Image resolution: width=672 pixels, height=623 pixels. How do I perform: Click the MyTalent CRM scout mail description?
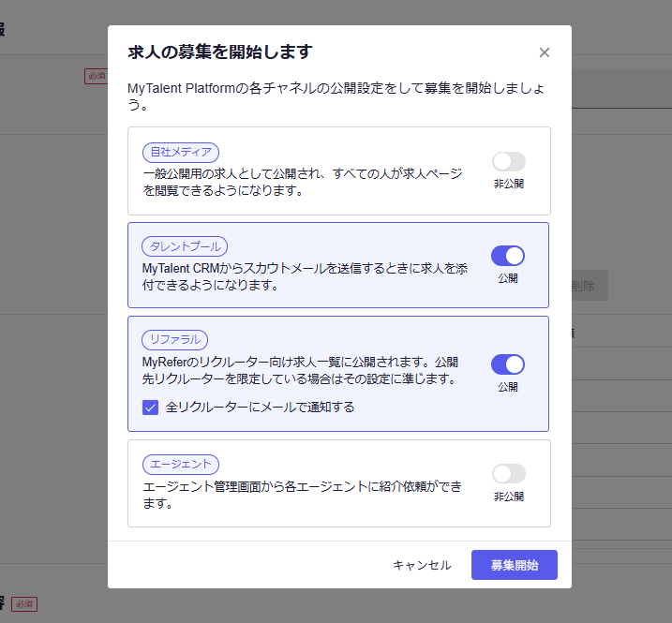(305, 276)
